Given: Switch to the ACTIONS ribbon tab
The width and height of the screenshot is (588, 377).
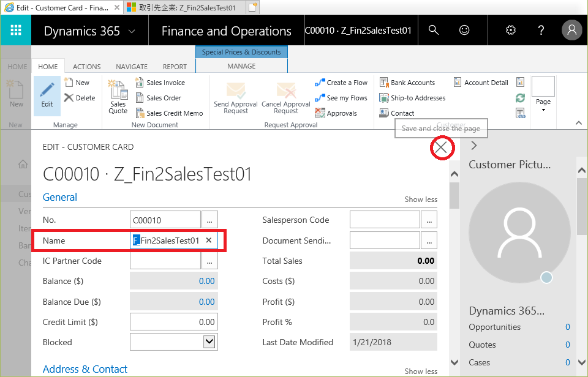Looking at the screenshot, I should click(x=86, y=67).
